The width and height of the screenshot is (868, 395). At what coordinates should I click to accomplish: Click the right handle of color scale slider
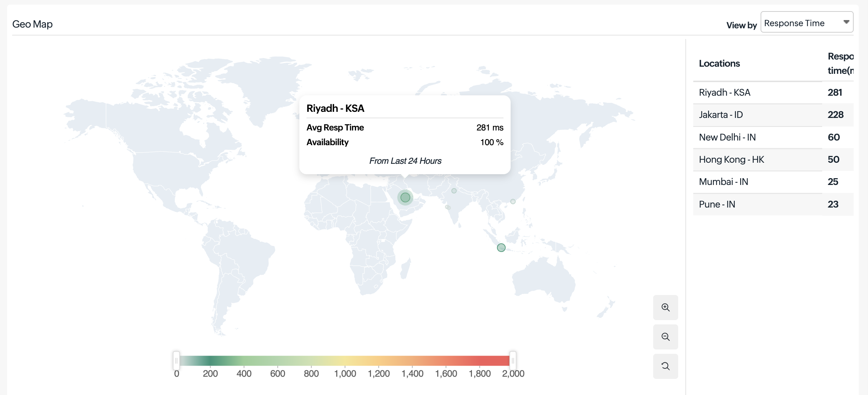point(513,361)
